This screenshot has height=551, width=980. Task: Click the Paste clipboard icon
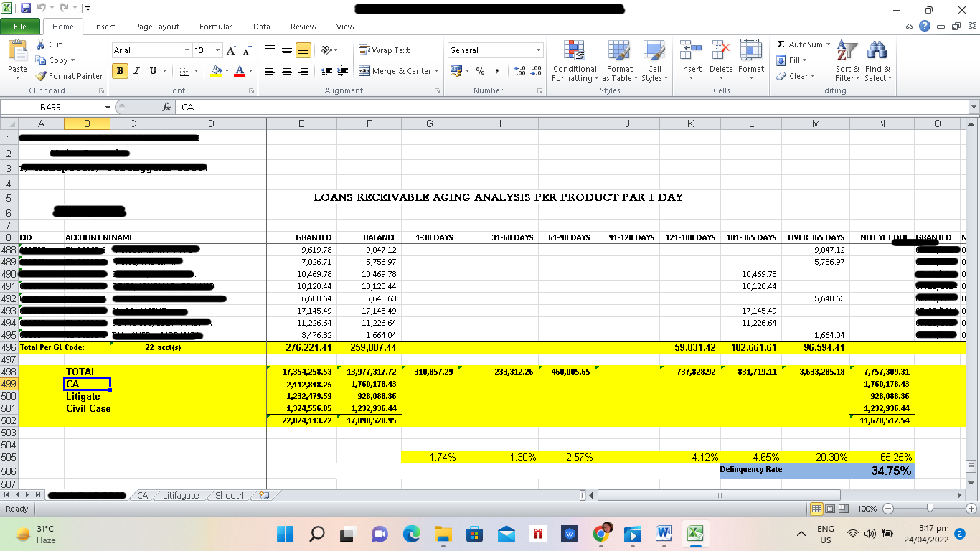(x=17, y=52)
